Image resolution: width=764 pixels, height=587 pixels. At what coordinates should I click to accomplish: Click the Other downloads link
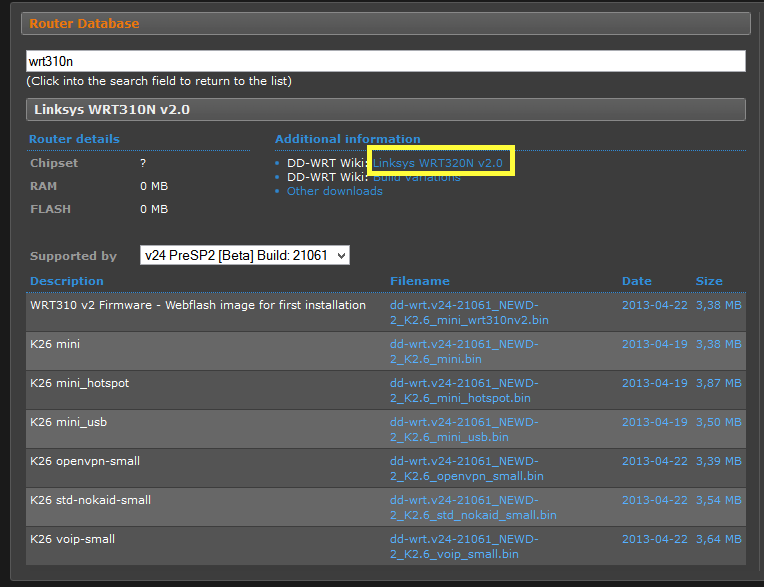click(334, 191)
